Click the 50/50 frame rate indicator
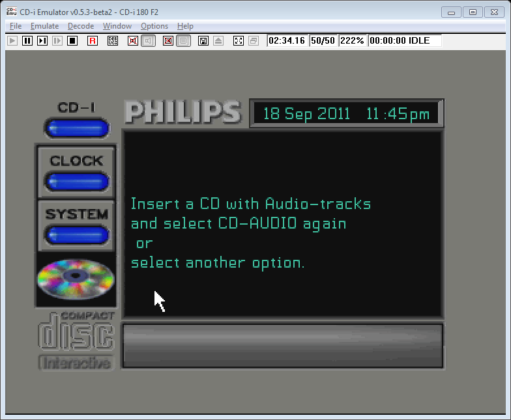The width and height of the screenshot is (511, 420). (x=323, y=40)
